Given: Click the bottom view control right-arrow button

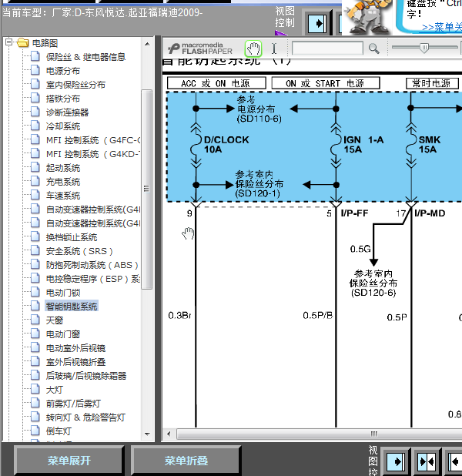Looking at the screenshot, I should pos(396,461).
